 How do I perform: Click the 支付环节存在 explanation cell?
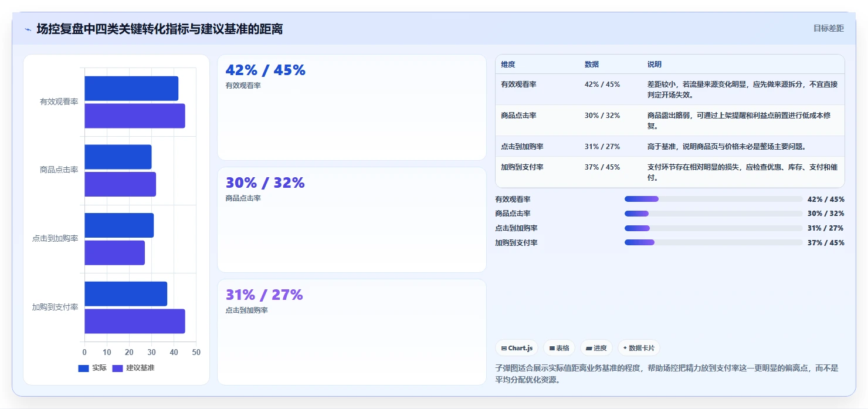(742, 172)
